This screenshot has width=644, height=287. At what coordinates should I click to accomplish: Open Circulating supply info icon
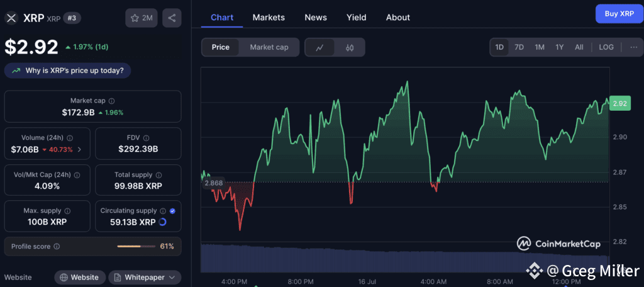click(x=163, y=211)
